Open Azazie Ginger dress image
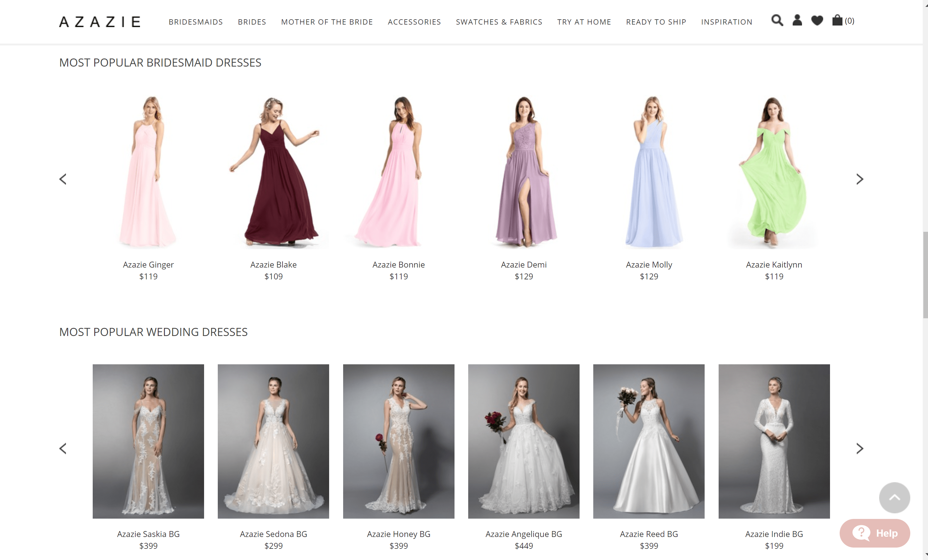Viewport: 928px width, 560px height. tap(148, 172)
